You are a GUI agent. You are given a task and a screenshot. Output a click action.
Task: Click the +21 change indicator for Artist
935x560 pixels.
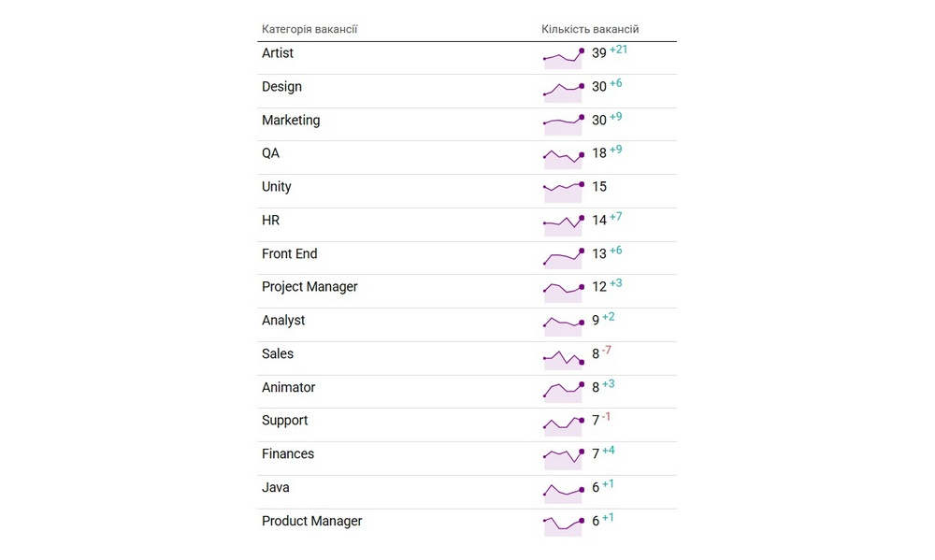tap(618, 50)
